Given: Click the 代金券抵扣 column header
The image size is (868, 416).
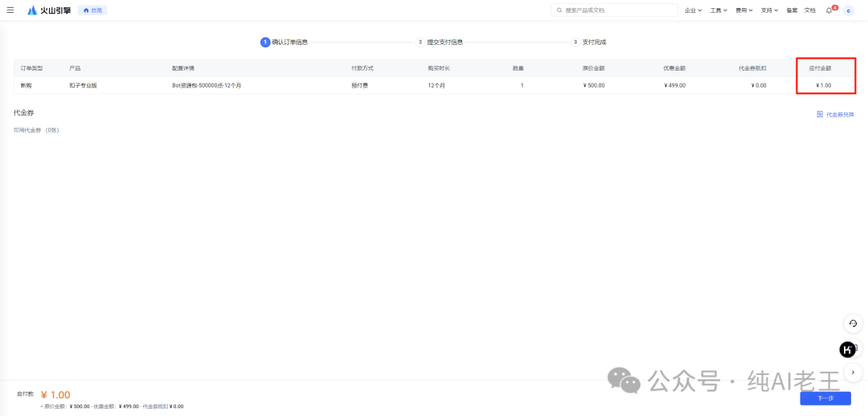Looking at the screenshot, I should click(752, 68).
